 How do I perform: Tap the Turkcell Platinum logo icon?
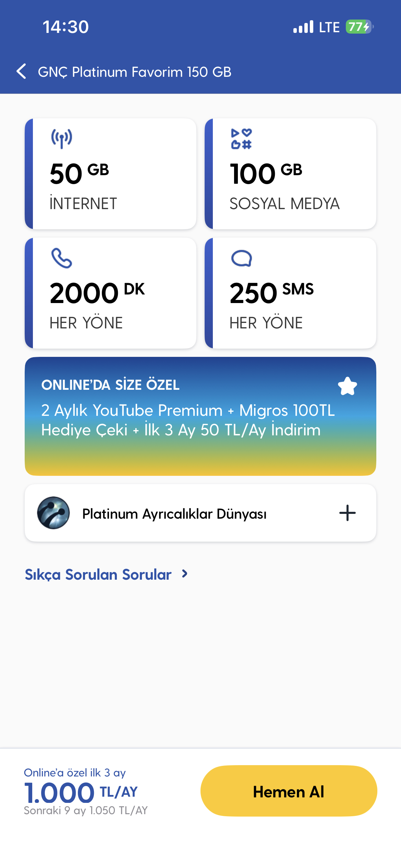click(53, 513)
